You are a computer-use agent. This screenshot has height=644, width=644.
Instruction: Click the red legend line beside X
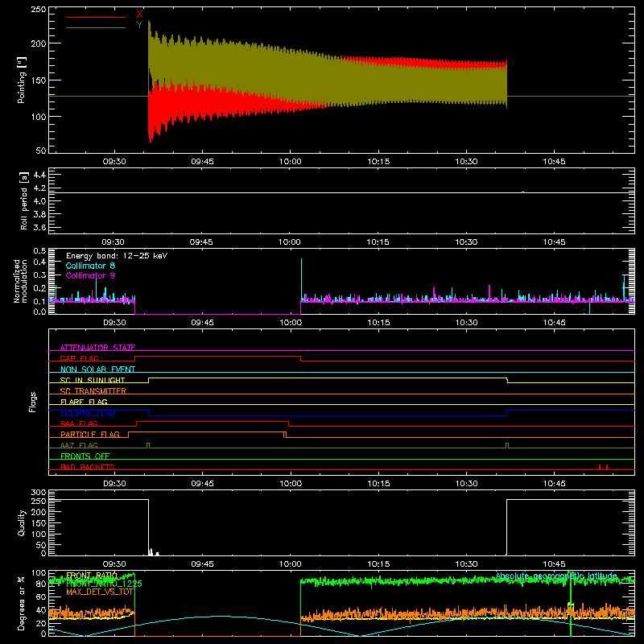coord(96,17)
